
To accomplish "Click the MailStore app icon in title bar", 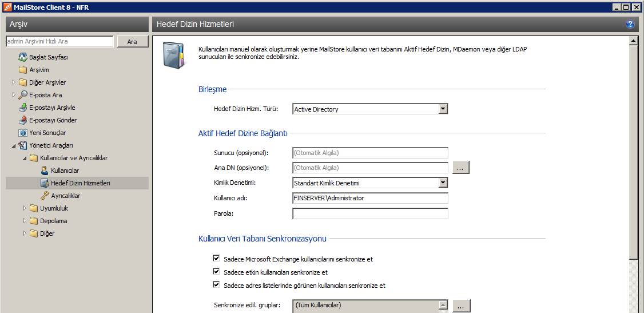I will pyautogui.click(x=7, y=7).
